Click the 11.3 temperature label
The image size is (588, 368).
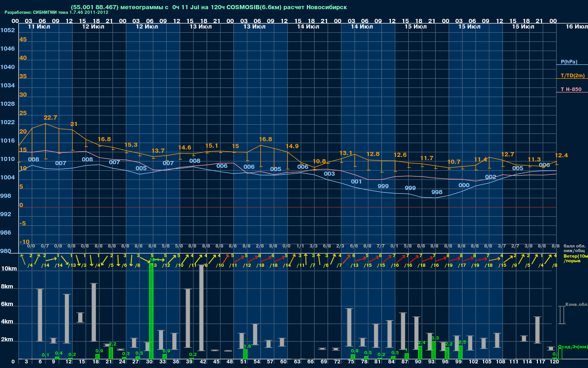coord(534,160)
